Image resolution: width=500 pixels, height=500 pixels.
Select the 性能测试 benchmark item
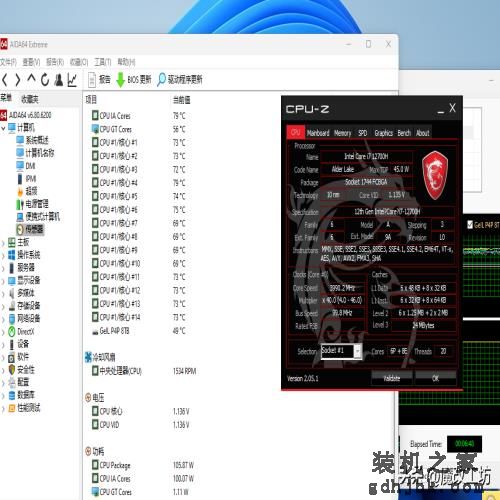(24, 408)
